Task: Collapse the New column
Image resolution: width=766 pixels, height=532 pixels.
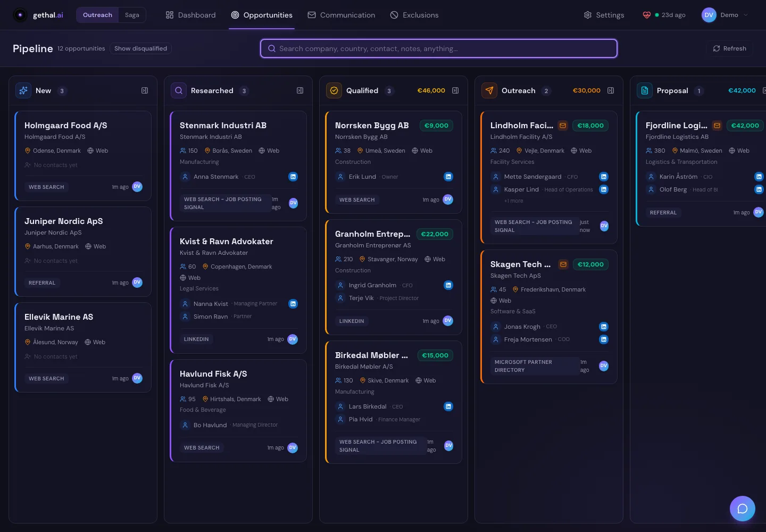Action: coord(145,90)
